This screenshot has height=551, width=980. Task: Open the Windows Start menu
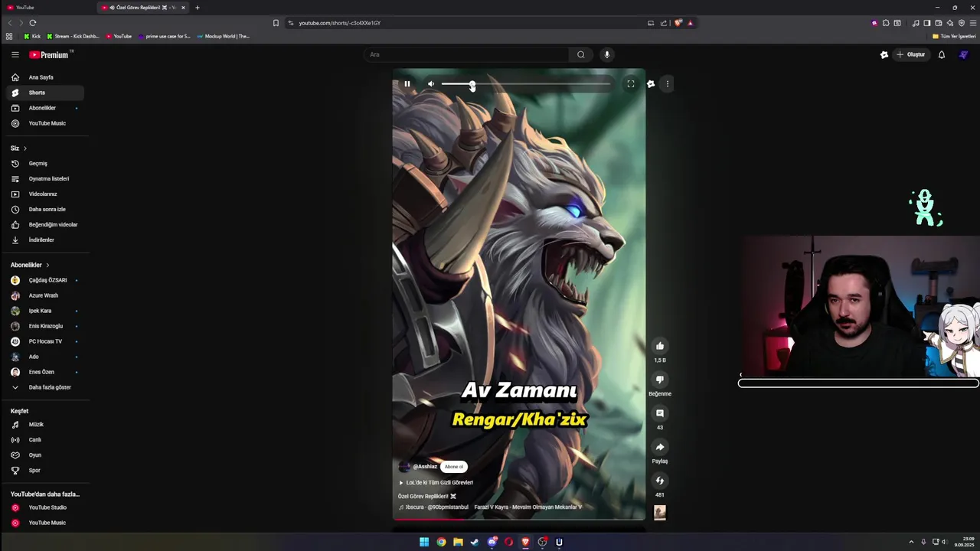click(x=424, y=542)
